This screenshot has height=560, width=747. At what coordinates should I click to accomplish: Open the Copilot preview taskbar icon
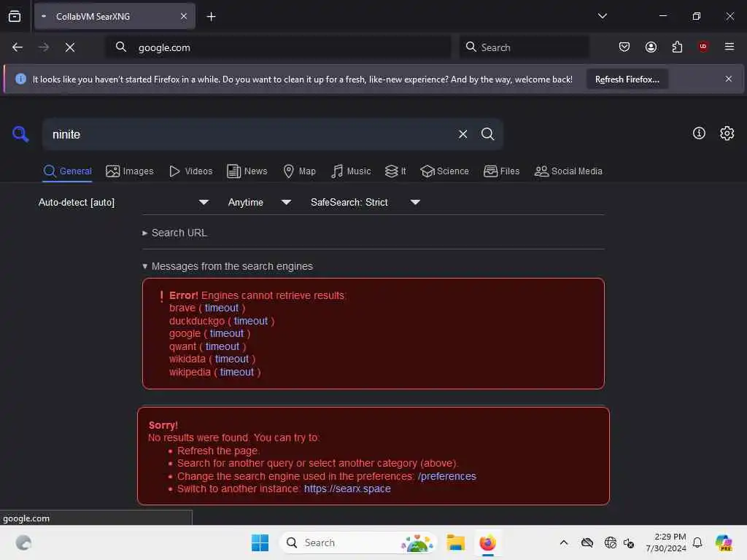click(724, 542)
